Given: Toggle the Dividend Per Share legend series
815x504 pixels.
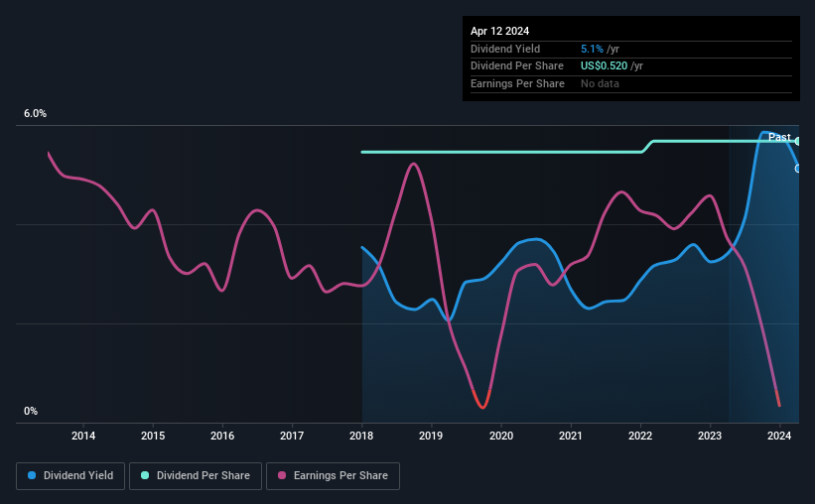Looking at the screenshot, I should pos(196,476).
